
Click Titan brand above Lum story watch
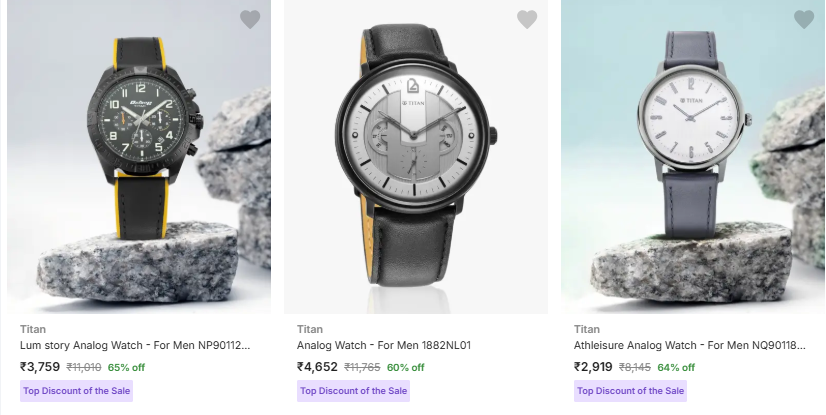tap(33, 328)
